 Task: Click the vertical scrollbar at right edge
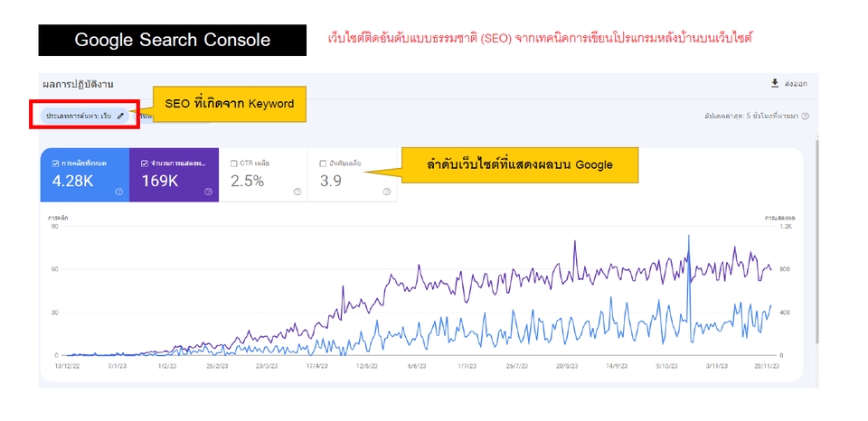[x=817, y=244]
